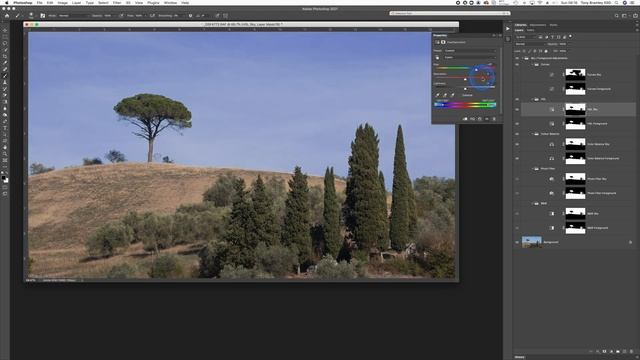Select the Move tool
The width and height of the screenshot is (640, 360).
(5, 30)
